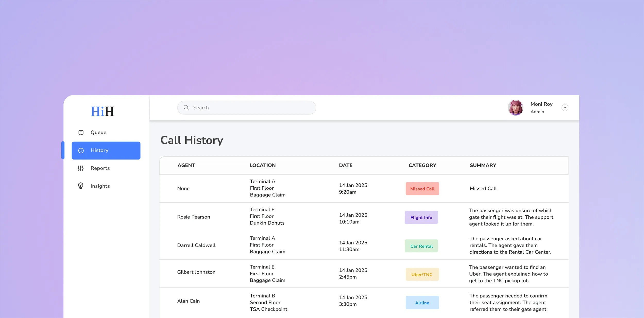This screenshot has width=644, height=318.
Task: Click the Flight Info category badge
Action: pyautogui.click(x=421, y=217)
